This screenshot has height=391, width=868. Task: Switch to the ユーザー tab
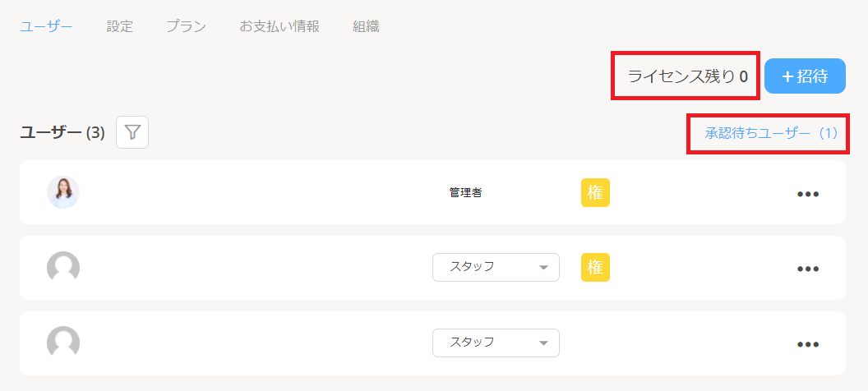(x=46, y=26)
